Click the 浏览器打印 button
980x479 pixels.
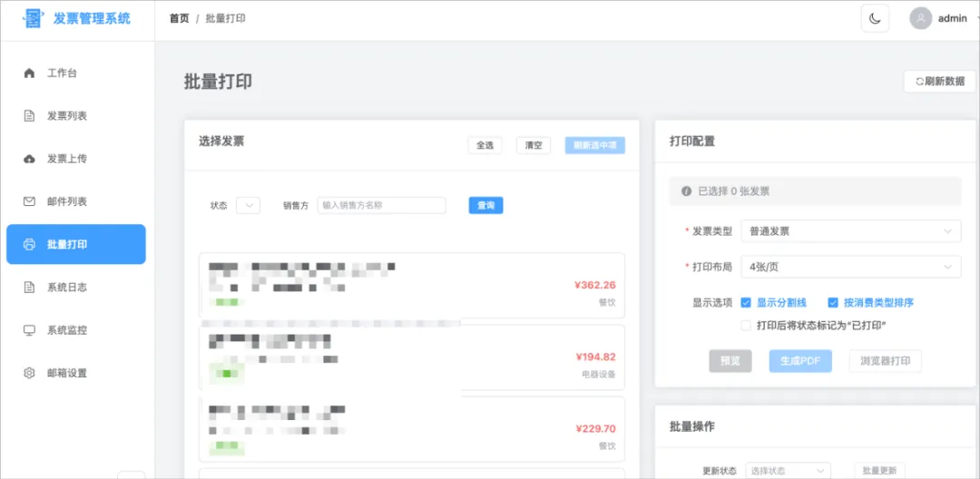pyautogui.click(x=885, y=361)
